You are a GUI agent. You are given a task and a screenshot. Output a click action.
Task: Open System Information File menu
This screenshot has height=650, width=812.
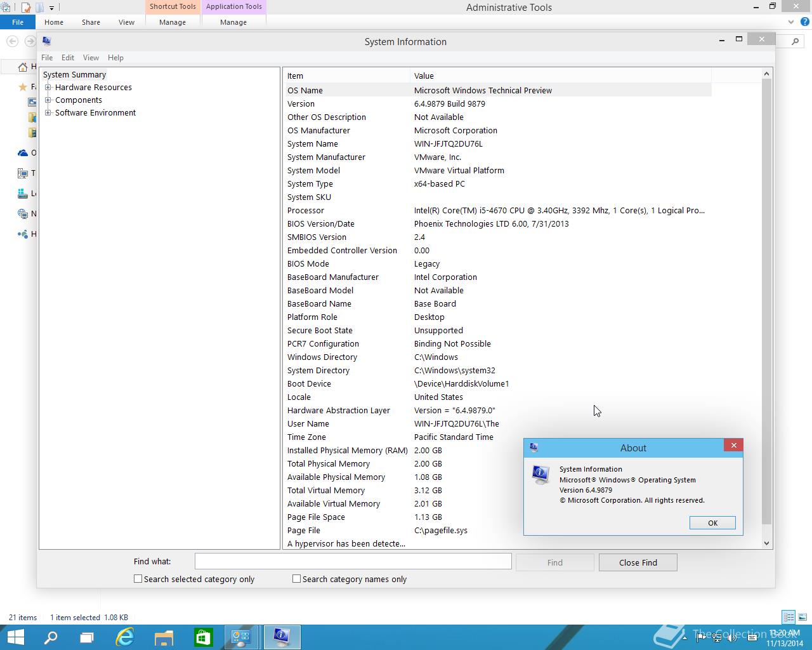point(47,57)
